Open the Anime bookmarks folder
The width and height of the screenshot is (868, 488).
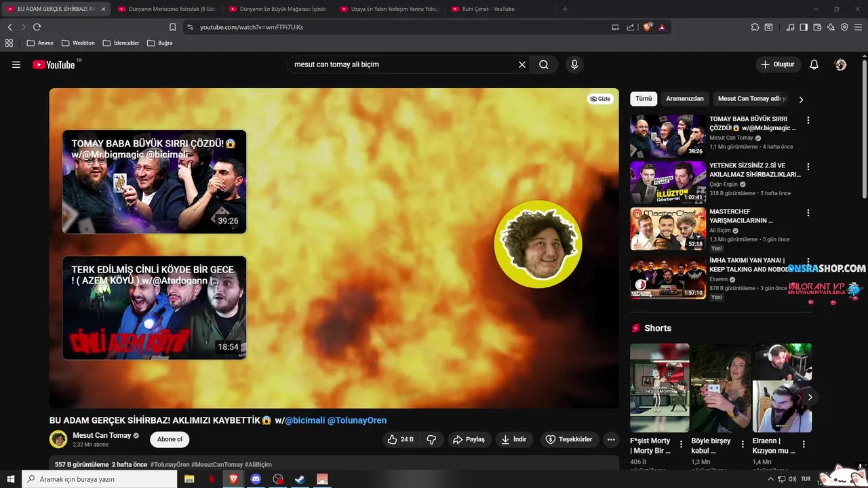pyautogui.click(x=40, y=43)
